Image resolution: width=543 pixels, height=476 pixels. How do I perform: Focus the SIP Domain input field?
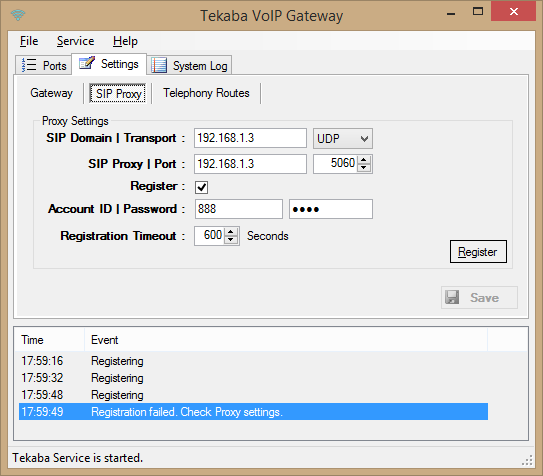(250, 138)
